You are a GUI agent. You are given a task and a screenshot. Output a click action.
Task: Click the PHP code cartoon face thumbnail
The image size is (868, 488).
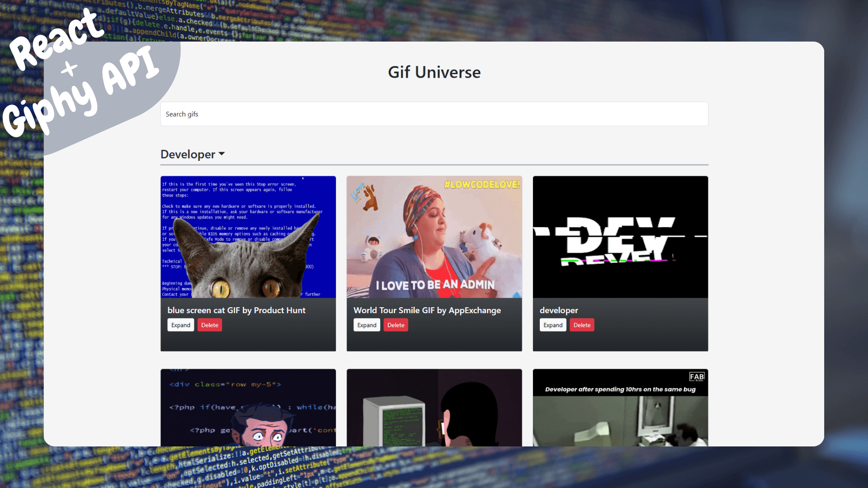pos(248,408)
